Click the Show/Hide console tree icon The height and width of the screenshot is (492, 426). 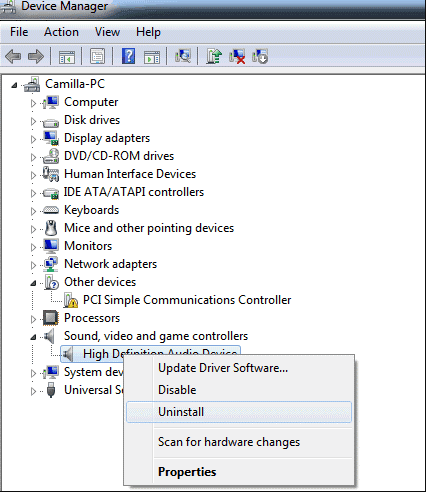coord(67,56)
